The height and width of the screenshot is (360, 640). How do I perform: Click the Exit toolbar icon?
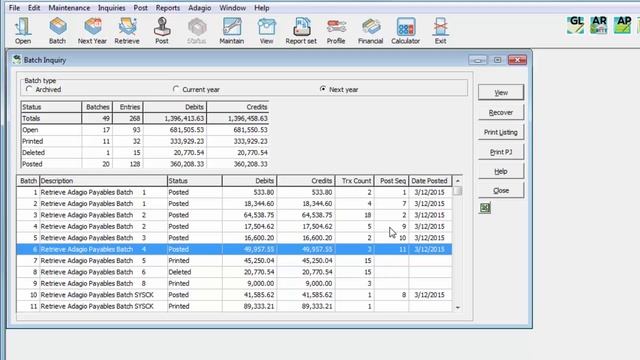tap(440, 31)
